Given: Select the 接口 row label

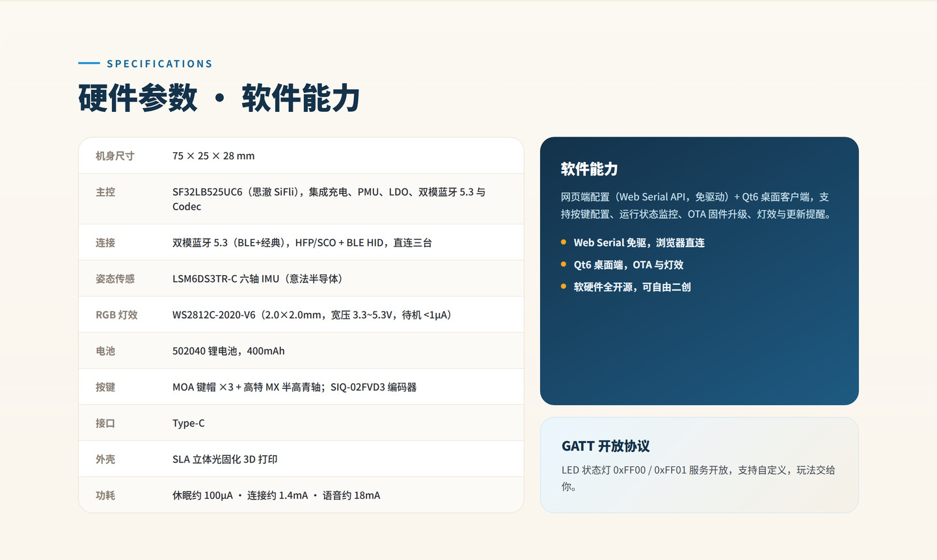Looking at the screenshot, I should [x=105, y=423].
